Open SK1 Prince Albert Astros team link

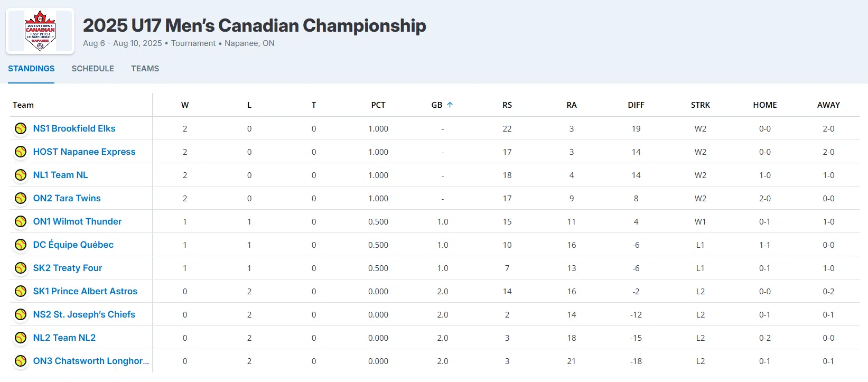[x=85, y=291]
